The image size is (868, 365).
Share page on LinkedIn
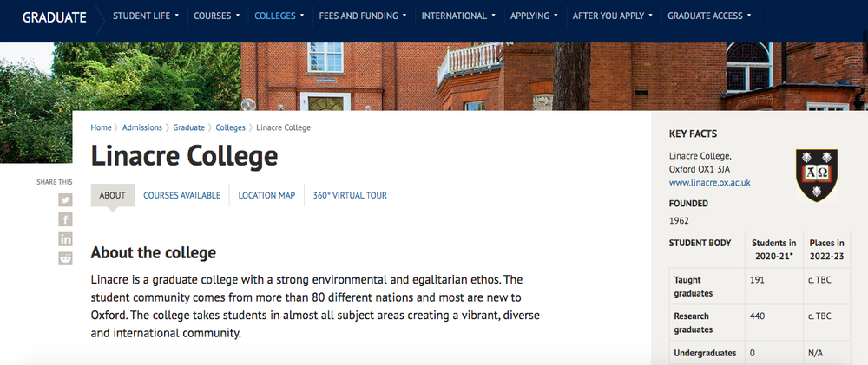(65, 238)
